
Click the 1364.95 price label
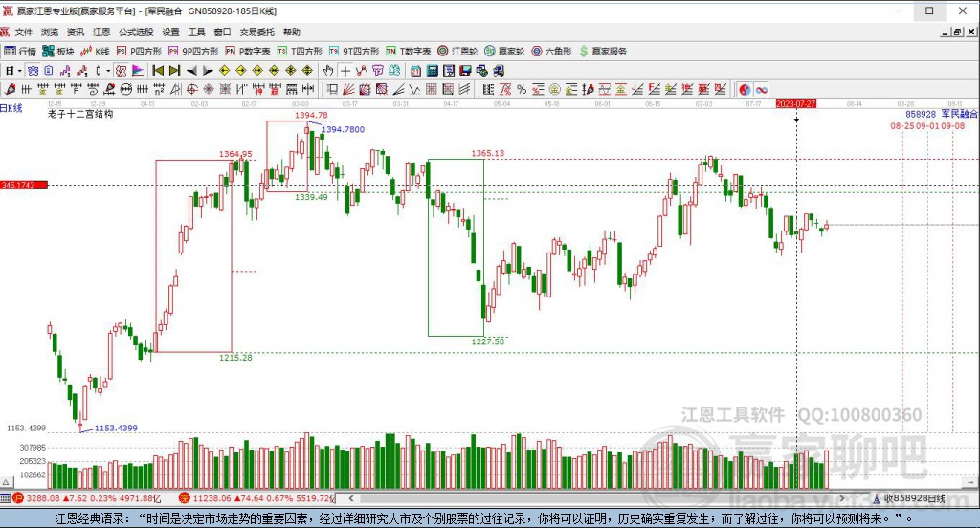pos(235,154)
